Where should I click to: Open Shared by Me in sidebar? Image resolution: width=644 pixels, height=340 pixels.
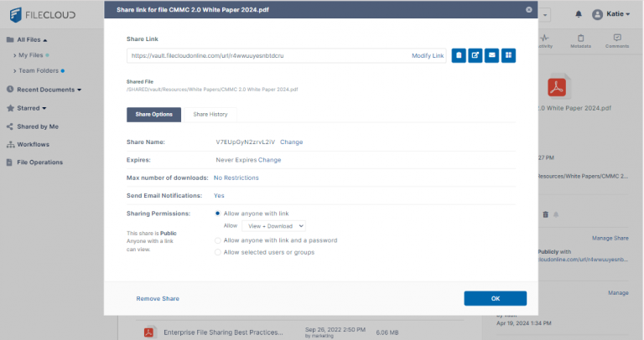[x=38, y=126]
